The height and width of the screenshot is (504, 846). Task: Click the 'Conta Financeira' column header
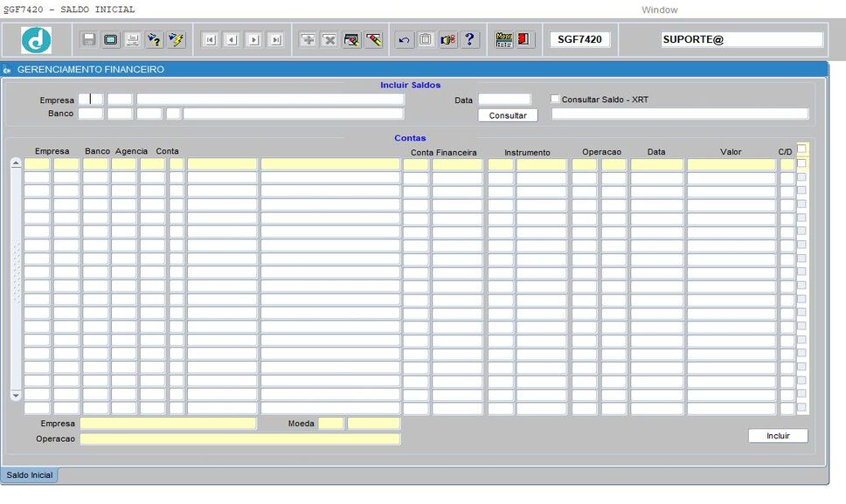coord(443,153)
